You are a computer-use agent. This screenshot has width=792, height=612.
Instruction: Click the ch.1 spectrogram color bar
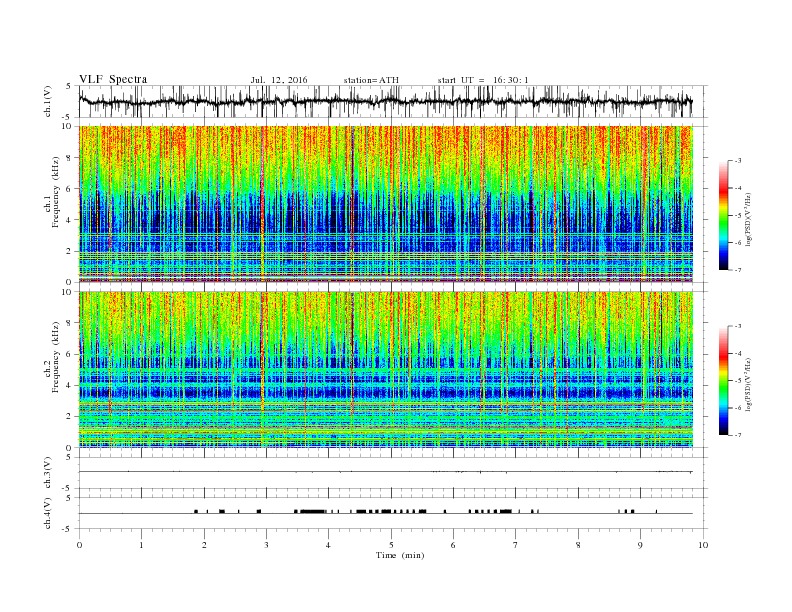[x=723, y=215]
